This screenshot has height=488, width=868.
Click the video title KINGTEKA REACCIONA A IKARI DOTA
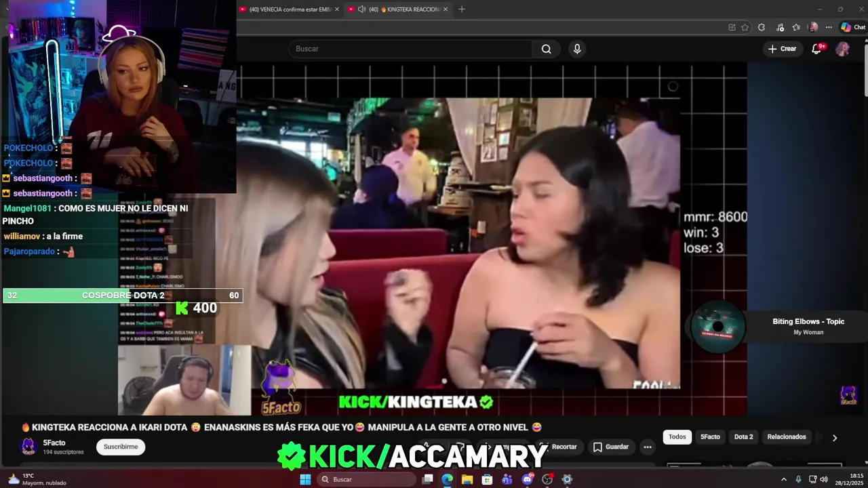coord(281,427)
